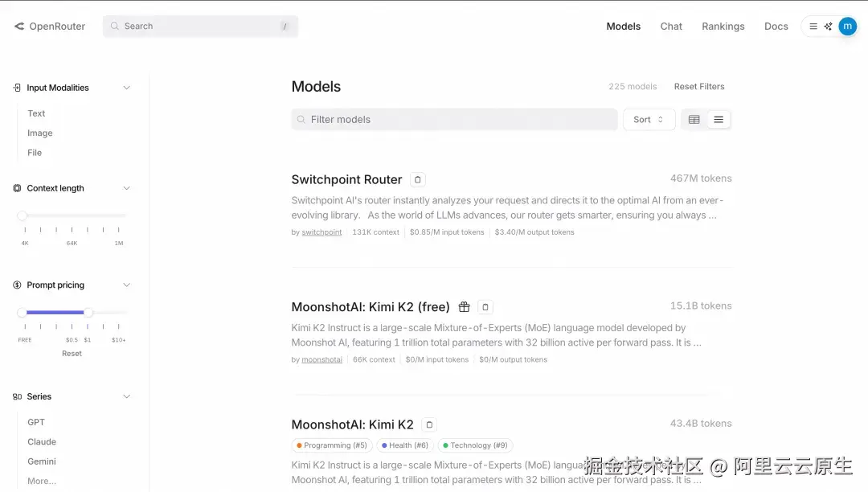Screen dimensions: 868x492
Task: Focus the Filter models input field
Action: (454, 120)
